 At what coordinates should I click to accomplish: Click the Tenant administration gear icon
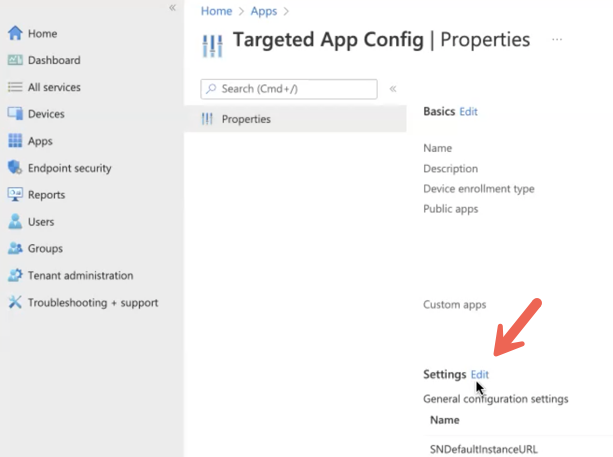tap(15, 275)
